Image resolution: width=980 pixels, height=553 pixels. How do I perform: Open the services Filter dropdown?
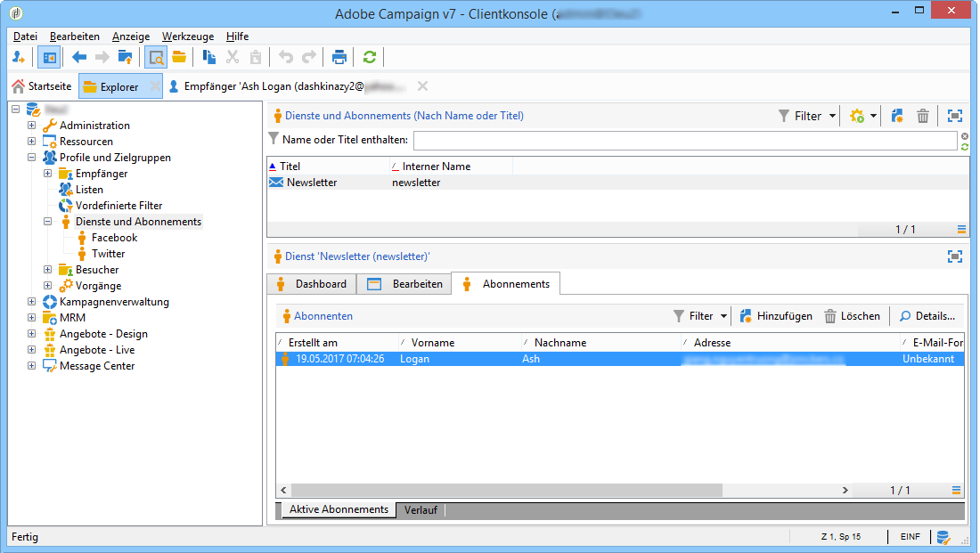tap(807, 116)
